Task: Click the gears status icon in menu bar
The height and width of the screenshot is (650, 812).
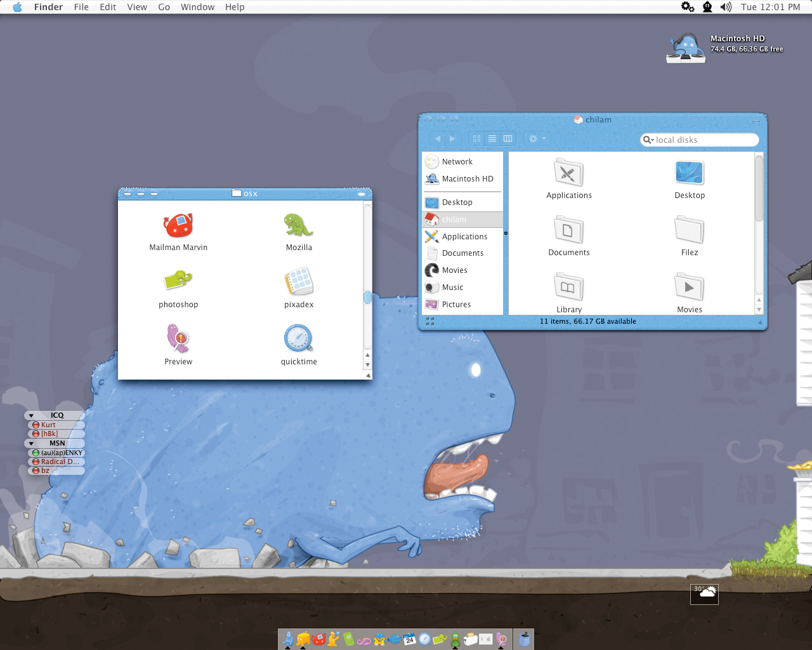Action: coord(688,7)
